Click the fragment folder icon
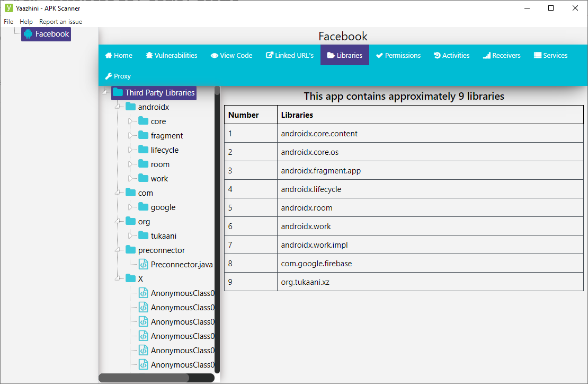The height and width of the screenshot is (384, 588). (143, 135)
